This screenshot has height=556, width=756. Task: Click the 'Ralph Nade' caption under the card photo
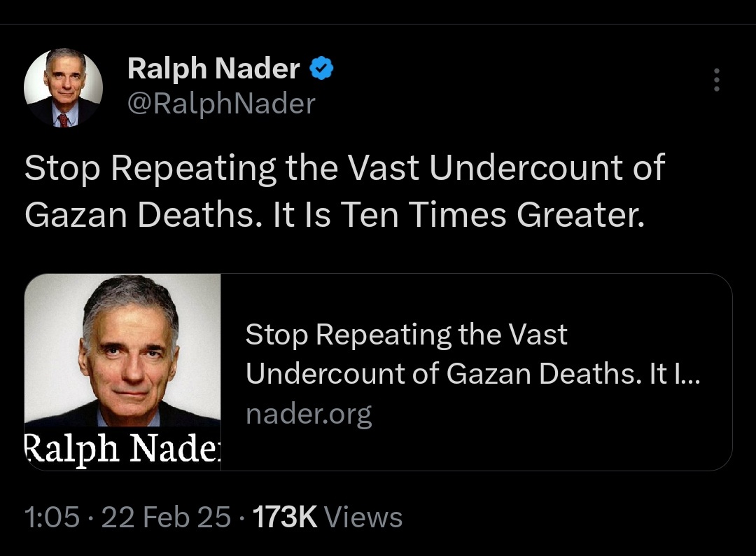[122, 448]
